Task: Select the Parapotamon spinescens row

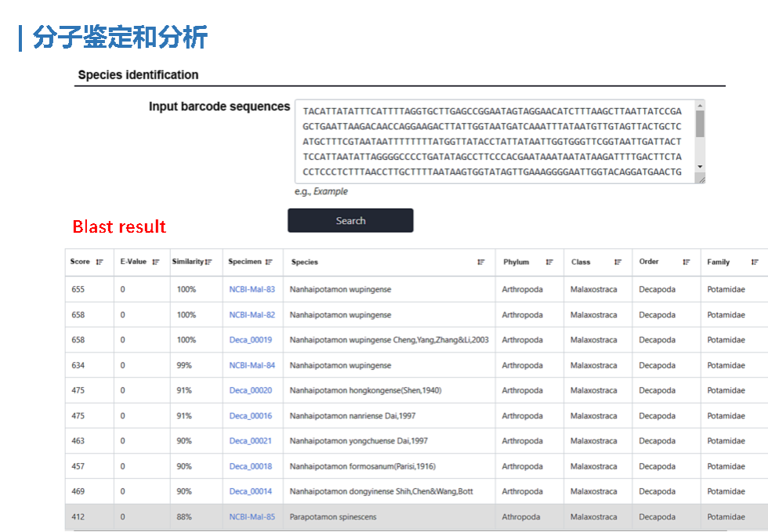Action: 392,517
